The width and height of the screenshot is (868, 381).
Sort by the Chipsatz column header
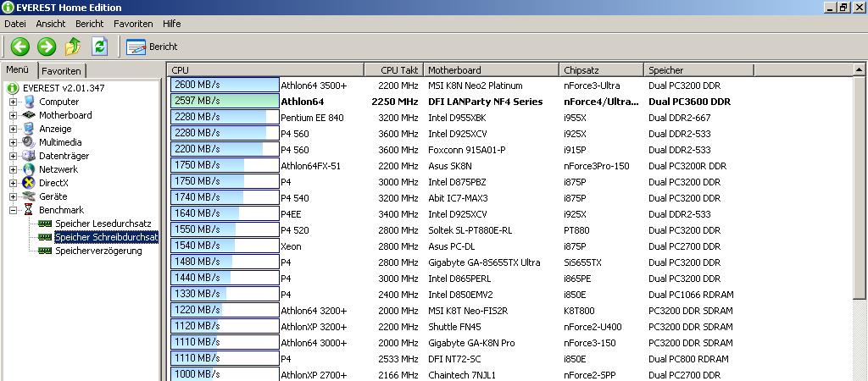pyautogui.click(x=601, y=70)
